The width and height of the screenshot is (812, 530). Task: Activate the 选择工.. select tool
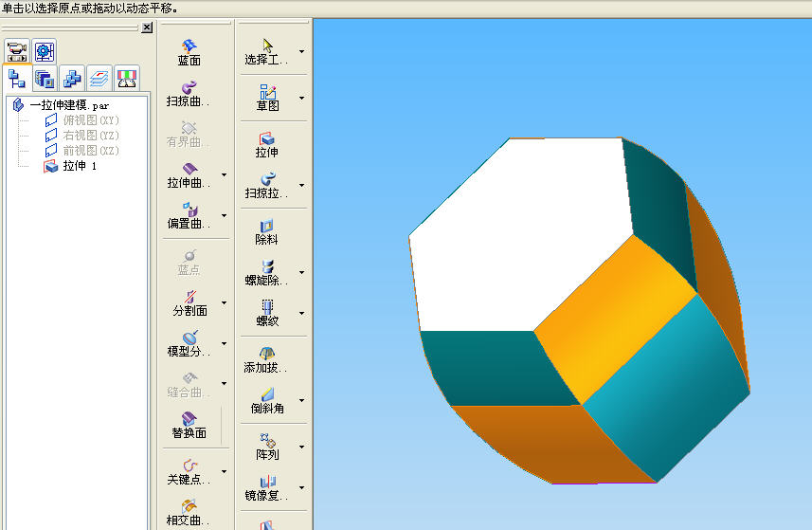click(266, 52)
